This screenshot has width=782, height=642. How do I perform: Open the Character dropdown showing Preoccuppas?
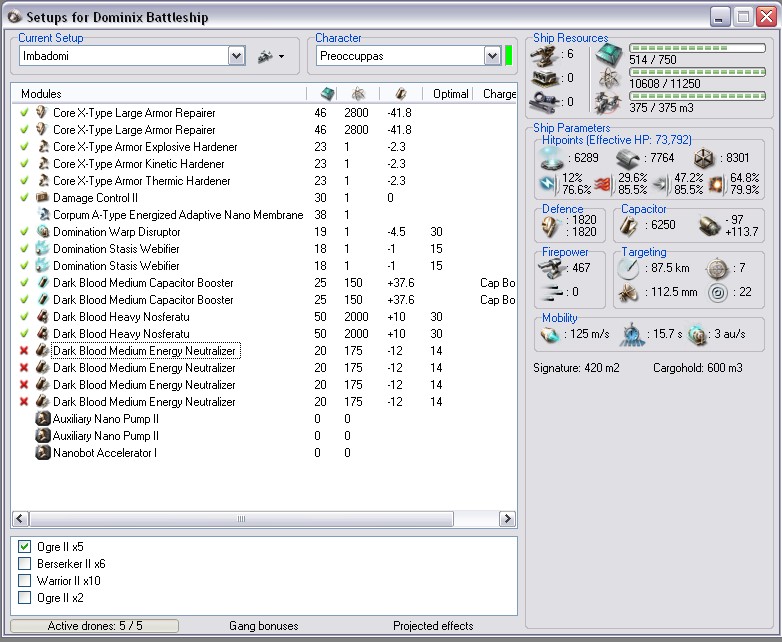(x=492, y=56)
